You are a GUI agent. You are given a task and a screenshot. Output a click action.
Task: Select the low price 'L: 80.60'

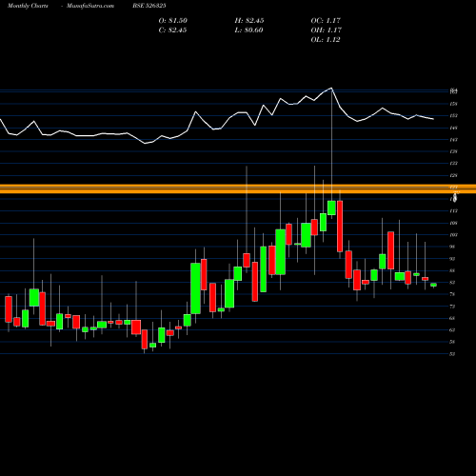tap(248, 30)
